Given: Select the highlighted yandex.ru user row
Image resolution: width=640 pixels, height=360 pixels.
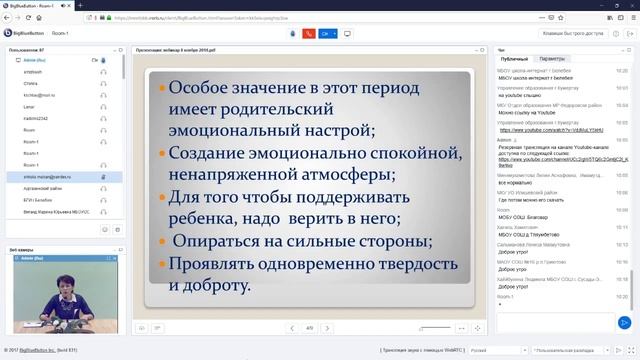Looking at the screenshot, I should coord(64,177).
